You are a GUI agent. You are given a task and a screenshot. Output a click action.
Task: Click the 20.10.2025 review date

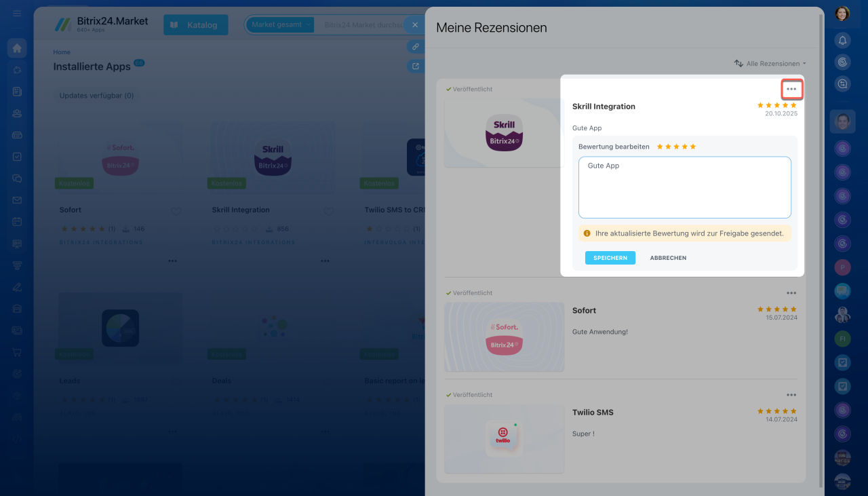[781, 113]
